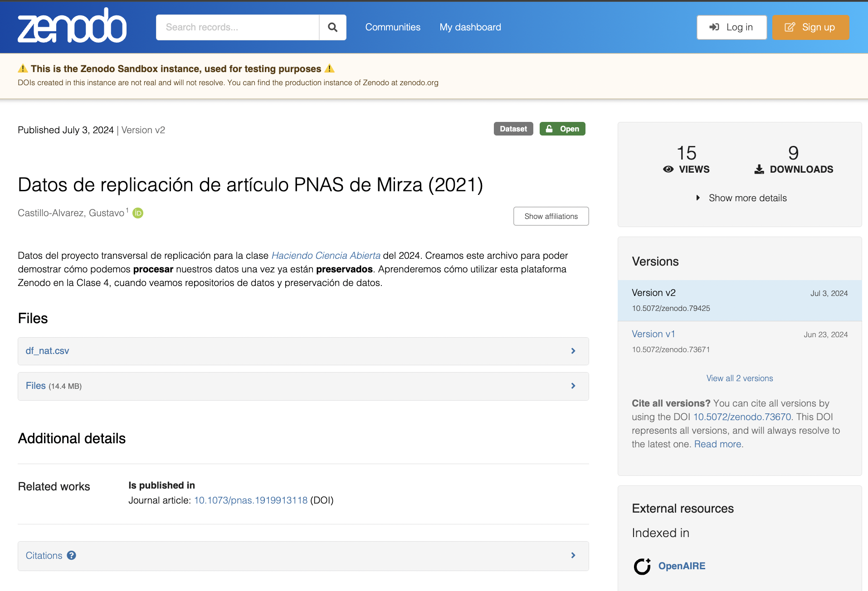The height and width of the screenshot is (591, 868).
Task: Expand the Files (14.4 MB) section
Action: coord(573,386)
